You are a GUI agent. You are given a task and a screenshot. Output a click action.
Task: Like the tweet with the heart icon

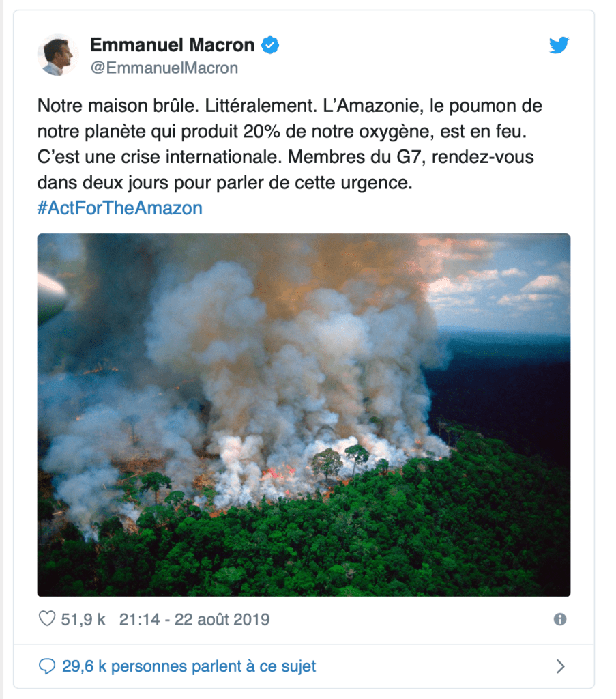pos(47,618)
